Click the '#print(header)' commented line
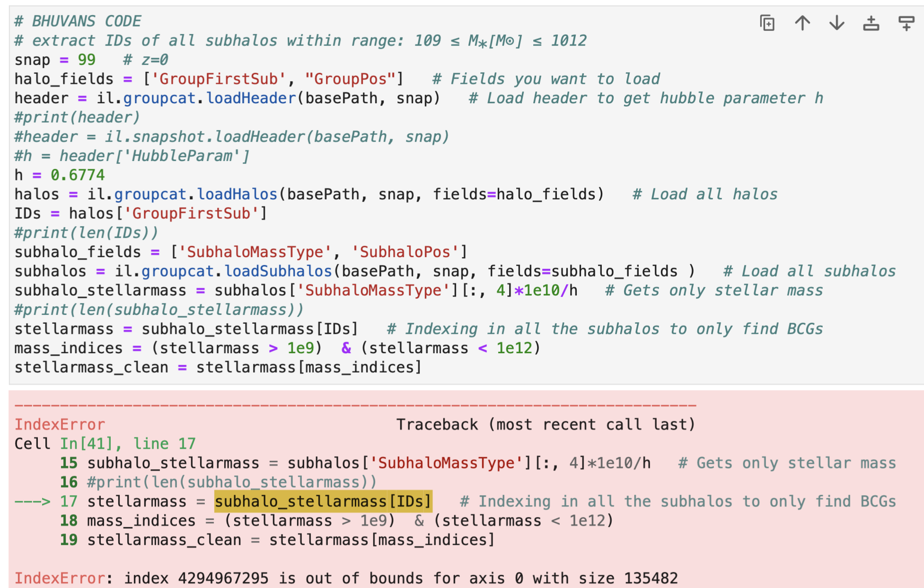Viewport: 924px width, 588px height. click(x=77, y=117)
